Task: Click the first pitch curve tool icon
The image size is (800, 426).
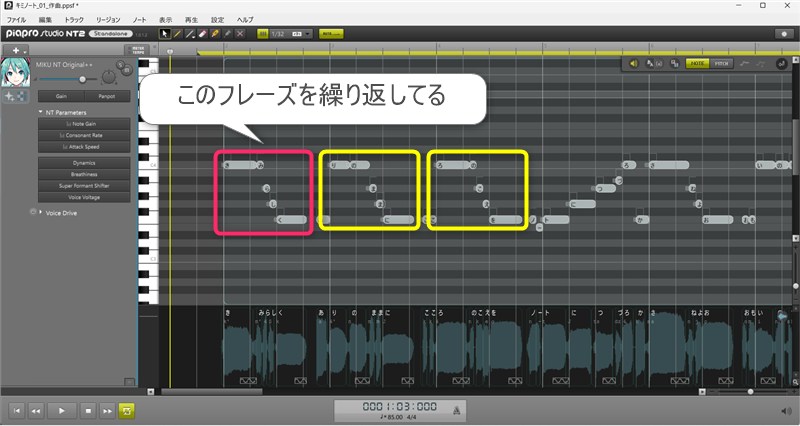Action: [x=745, y=64]
